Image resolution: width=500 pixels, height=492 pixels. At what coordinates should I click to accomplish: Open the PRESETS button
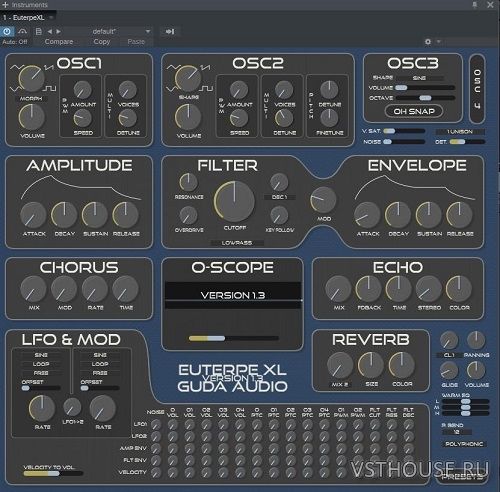pos(463,477)
